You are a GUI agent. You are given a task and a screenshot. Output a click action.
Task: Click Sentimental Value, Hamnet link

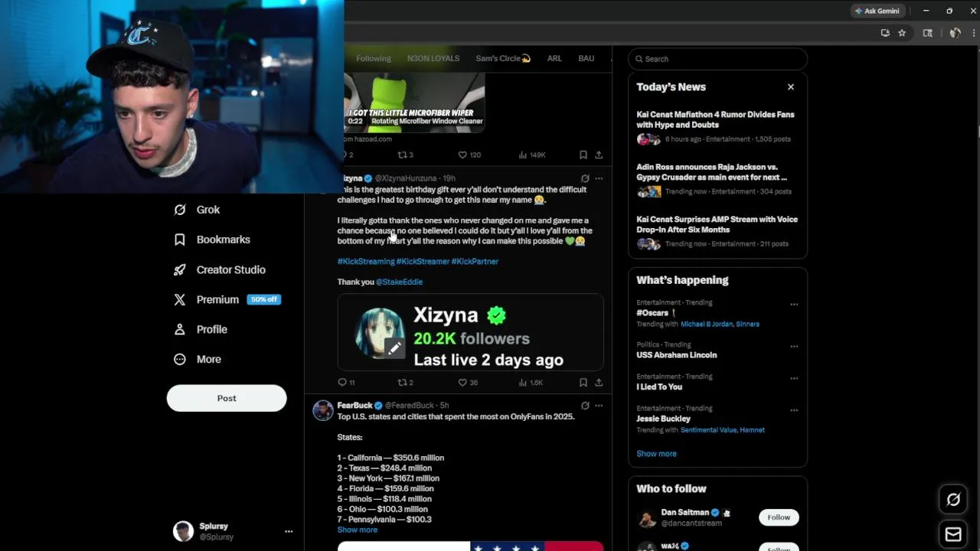722,430
